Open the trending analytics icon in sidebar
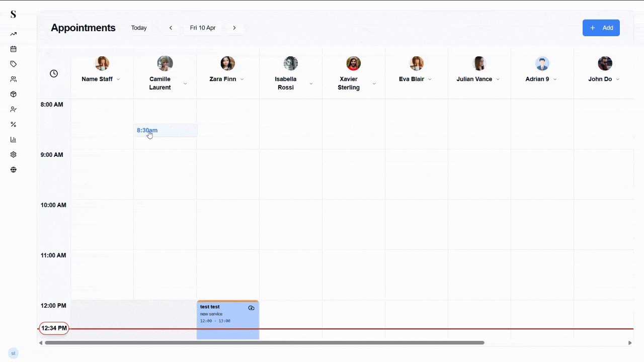Screen dimensions: 644x362 point(14,34)
